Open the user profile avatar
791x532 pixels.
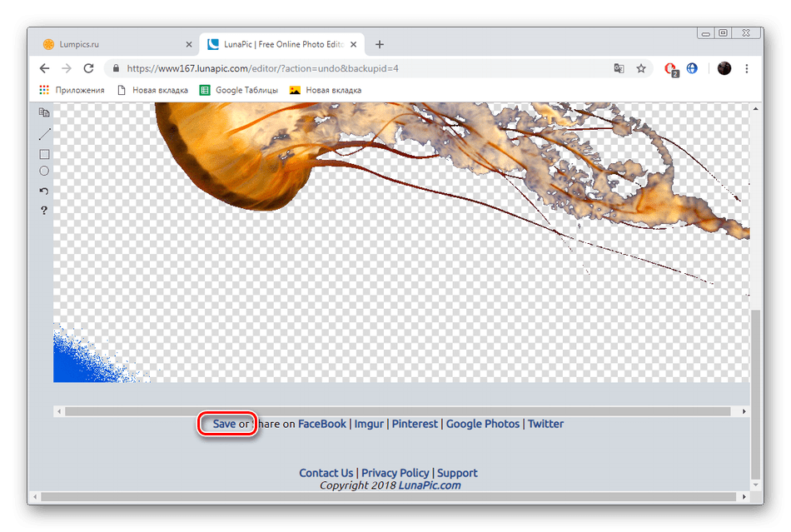point(724,68)
